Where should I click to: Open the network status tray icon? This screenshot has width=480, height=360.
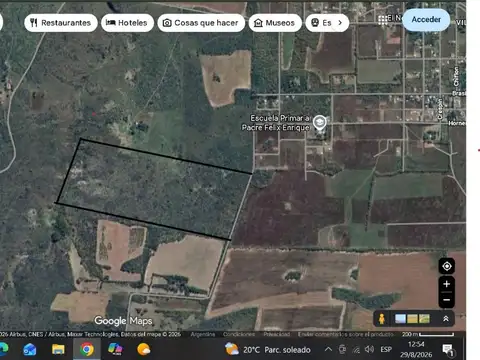(356, 349)
